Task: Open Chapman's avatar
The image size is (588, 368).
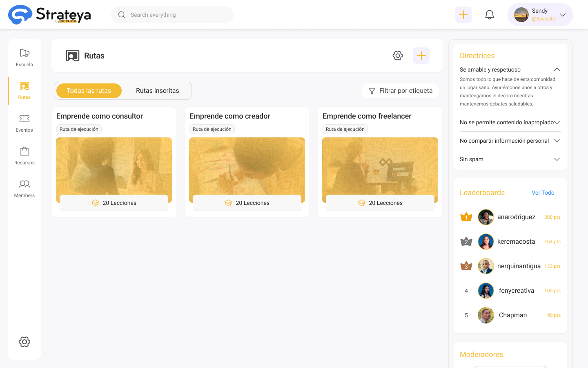Action: [x=486, y=315]
